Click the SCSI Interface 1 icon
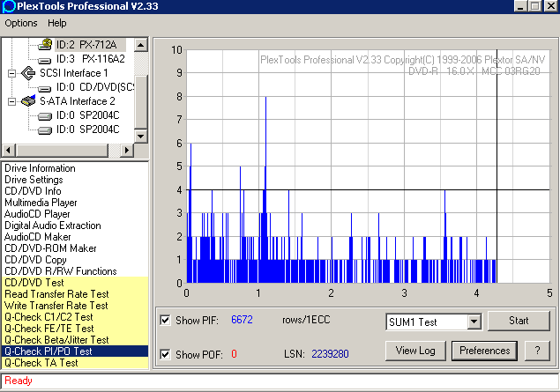The image size is (560, 392). coord(26,73)
